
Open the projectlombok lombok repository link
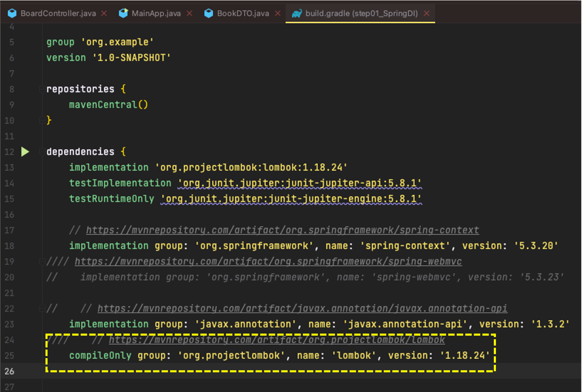(277, 340)
